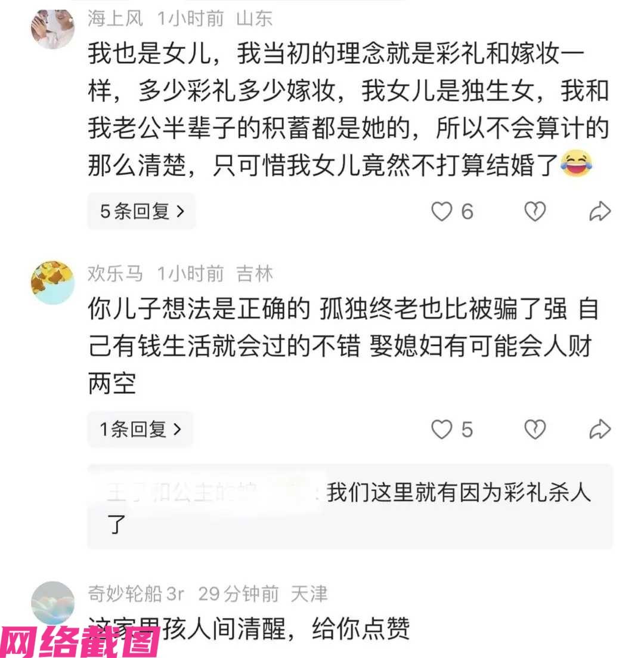Expand the 5条回复 replies

tap(141, 211)
